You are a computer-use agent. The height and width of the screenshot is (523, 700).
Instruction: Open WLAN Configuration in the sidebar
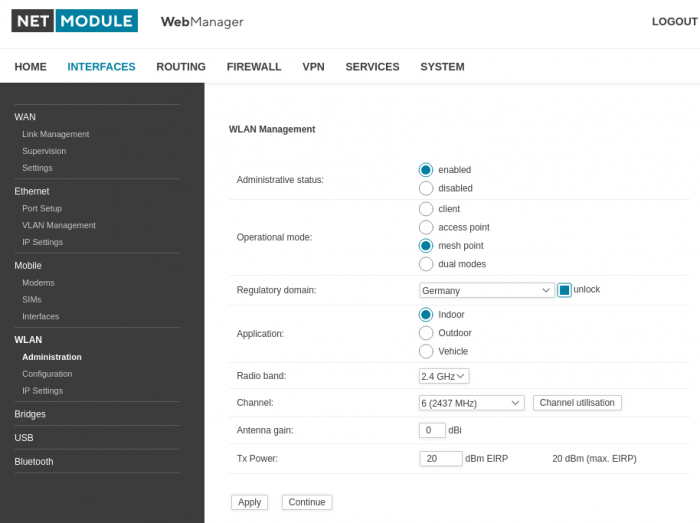point(47,374)
